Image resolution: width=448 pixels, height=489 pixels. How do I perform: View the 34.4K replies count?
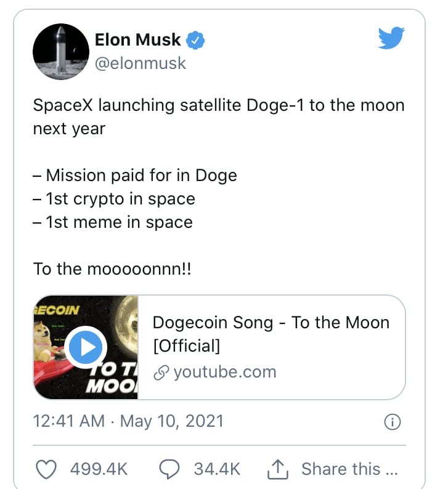coord(217,469)
